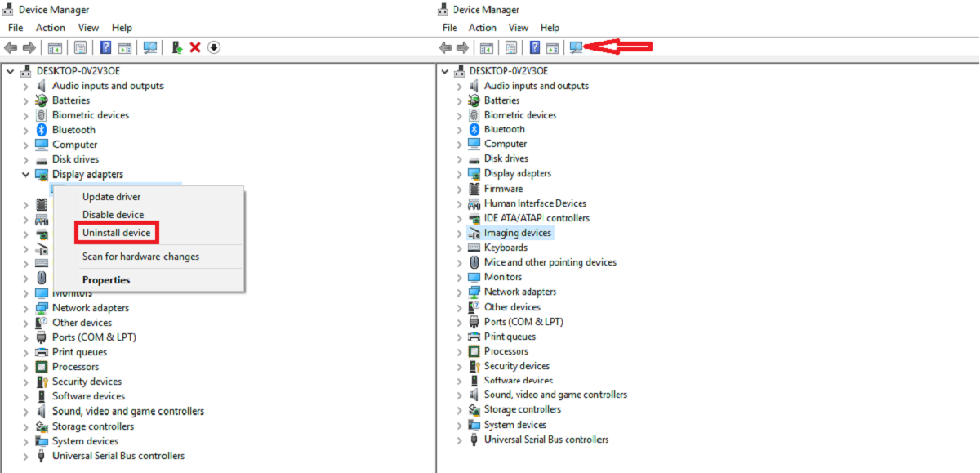The height and width of the screenshot is (473, 980).
Task: Select Storage controllers text in left window
Action: 93,426
